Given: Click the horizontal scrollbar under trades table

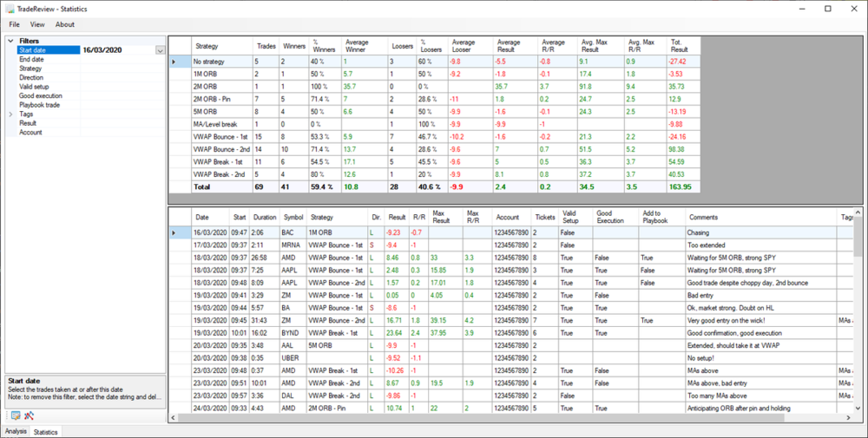Looking at the screenshot, I should pyautogui.click(x=503, y=417).
